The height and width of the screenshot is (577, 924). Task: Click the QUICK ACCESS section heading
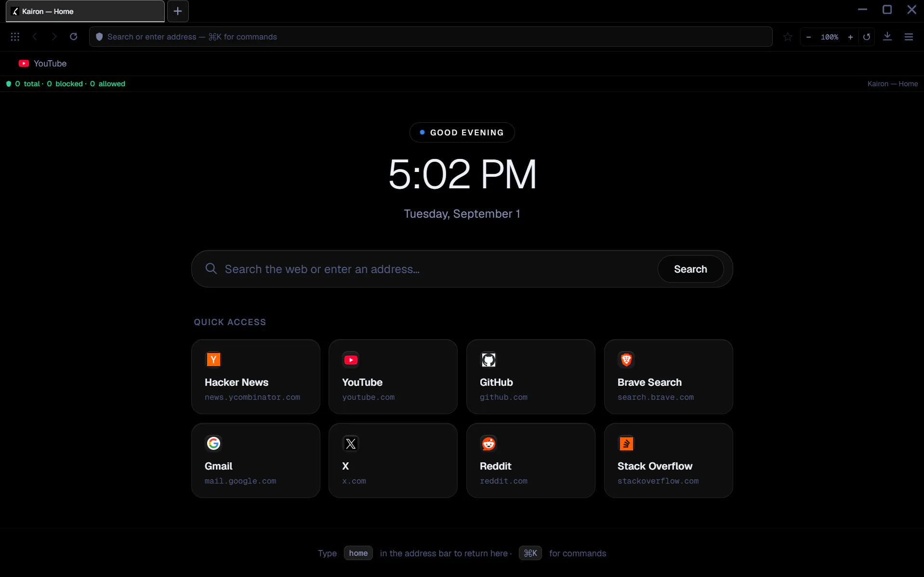click(x=230, y=322)
